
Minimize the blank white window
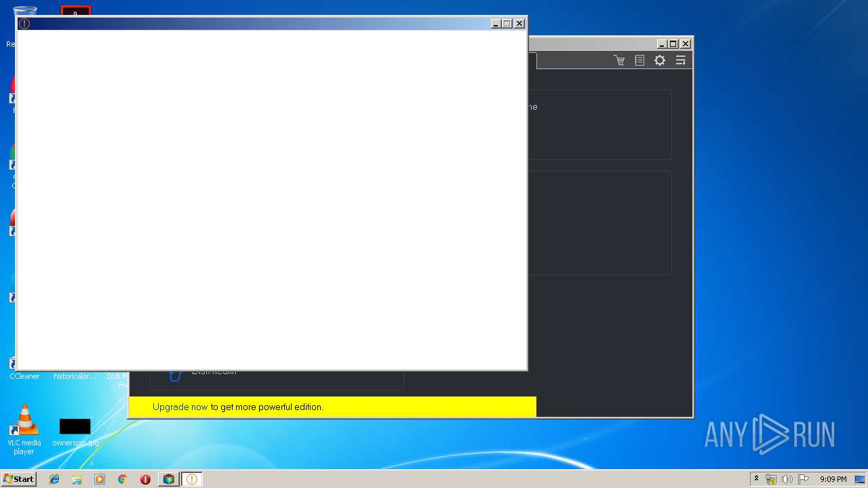(496, 24)
